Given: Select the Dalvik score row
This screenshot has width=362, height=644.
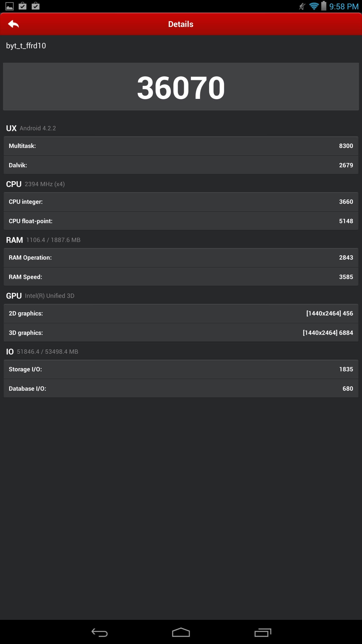Looking at the screenshot, I should pyautogui.click(x=181, y=165).
